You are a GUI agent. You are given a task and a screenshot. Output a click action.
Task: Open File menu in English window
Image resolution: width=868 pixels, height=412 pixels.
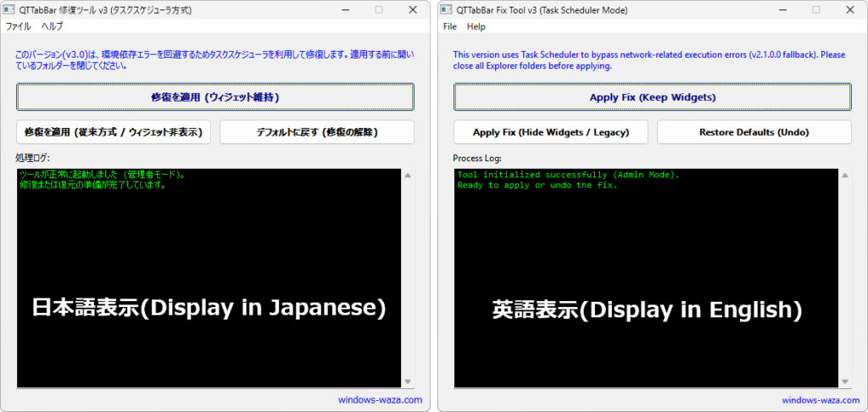click(x=450, y=26)
